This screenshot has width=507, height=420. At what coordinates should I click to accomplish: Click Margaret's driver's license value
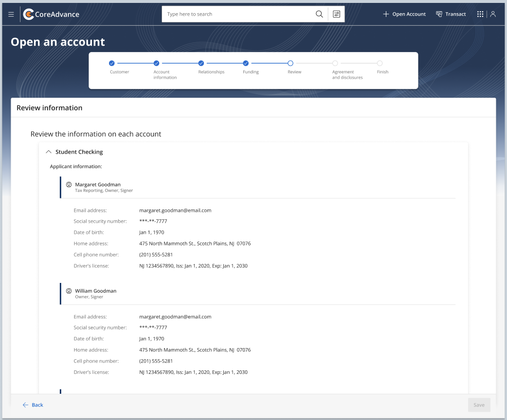(x=193, y=266)
